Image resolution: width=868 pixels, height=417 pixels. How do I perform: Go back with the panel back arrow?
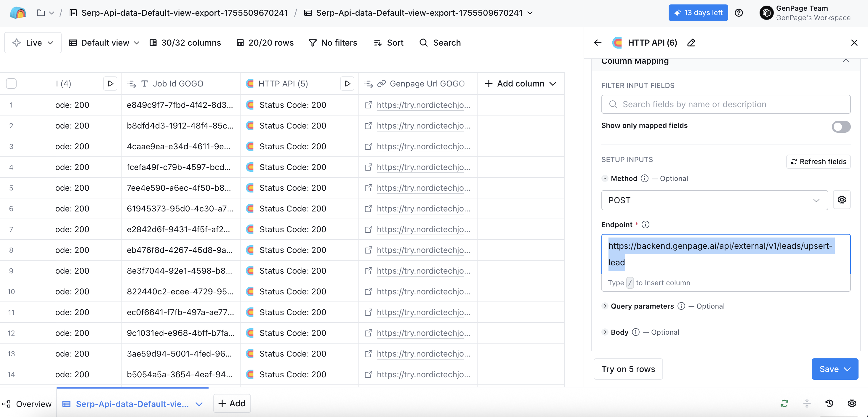(598, 43)
